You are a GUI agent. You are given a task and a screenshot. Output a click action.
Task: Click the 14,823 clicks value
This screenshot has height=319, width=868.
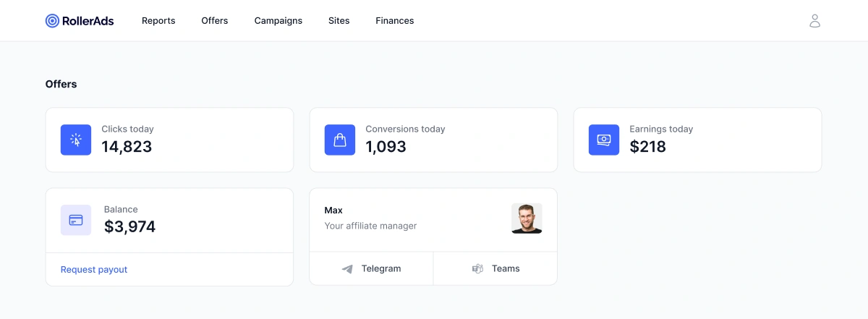pyautogui.click(x=127, y=147)
